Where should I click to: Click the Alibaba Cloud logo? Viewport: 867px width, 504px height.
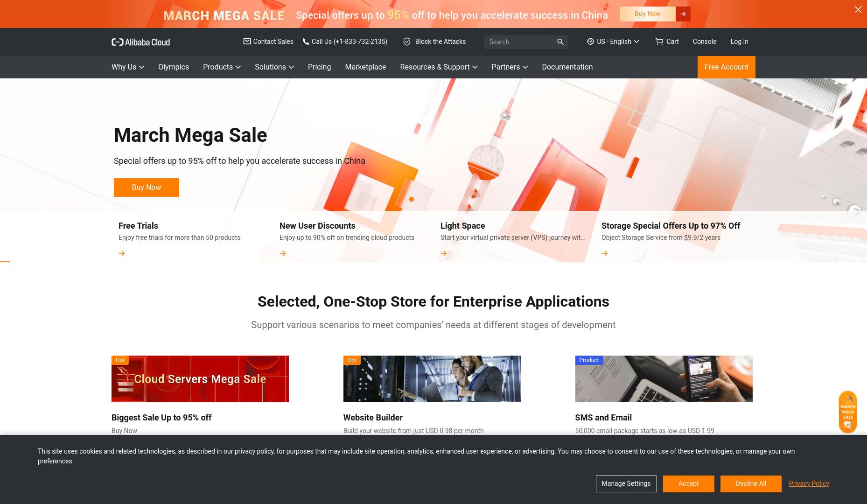(140, 42)
